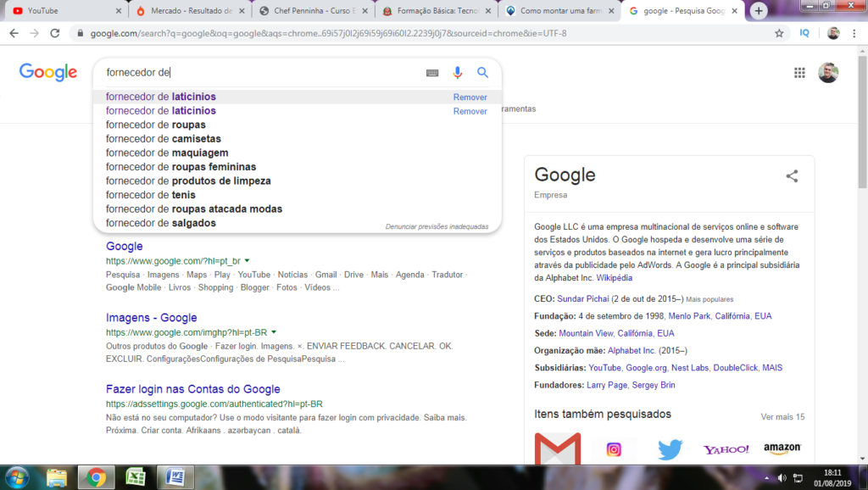Reload the current page
The image size is (868, 490).
click(x=55, y=33)
